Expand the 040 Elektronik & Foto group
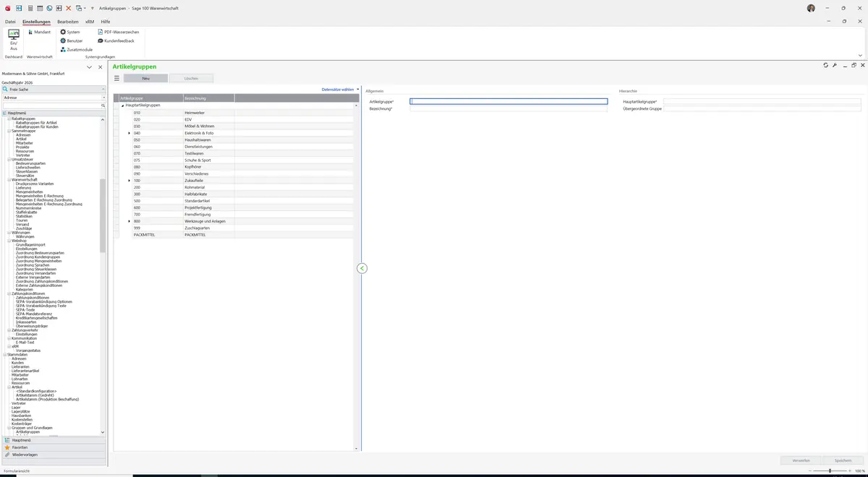Screen dimensions: 868x477 pos(129,133)
